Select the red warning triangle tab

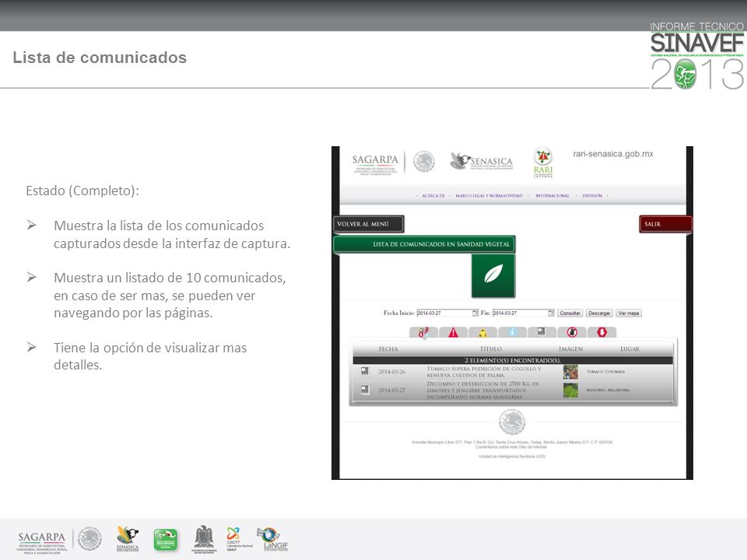click(453, 332)
